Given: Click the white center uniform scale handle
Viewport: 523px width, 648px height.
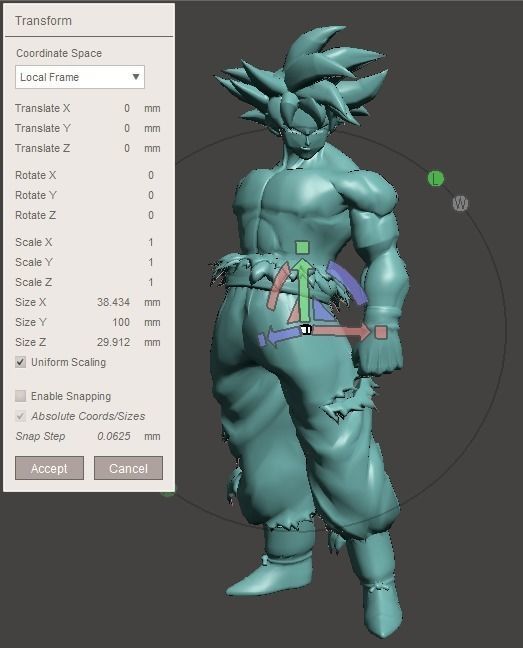Looking at the screenshot, I should click(x=307, y=329).
